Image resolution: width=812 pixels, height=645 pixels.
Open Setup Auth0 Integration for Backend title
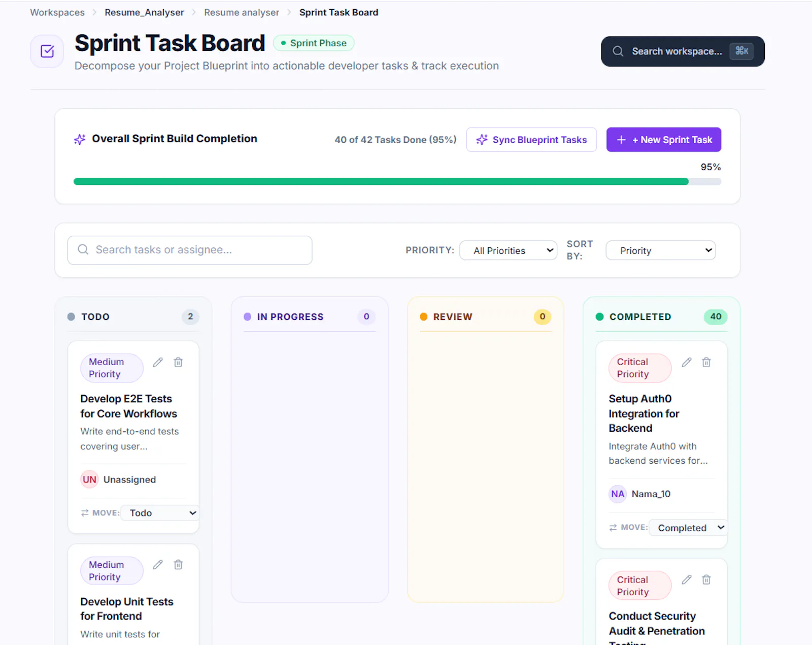tap(644, 413)
